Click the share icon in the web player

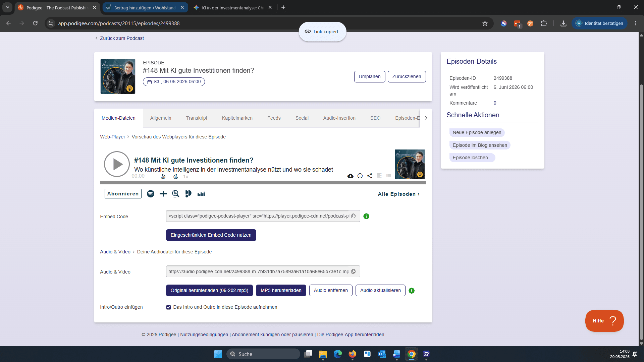[370, 176]
